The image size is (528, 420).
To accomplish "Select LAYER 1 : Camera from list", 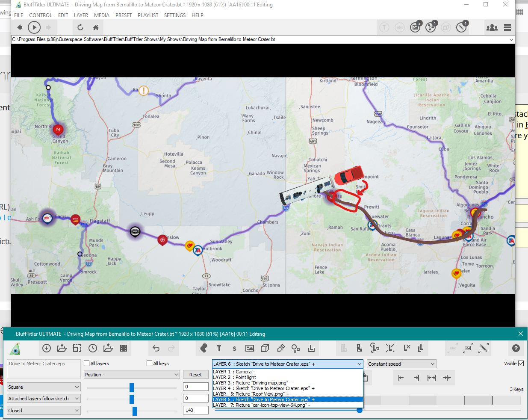I will tap(287, 372).
